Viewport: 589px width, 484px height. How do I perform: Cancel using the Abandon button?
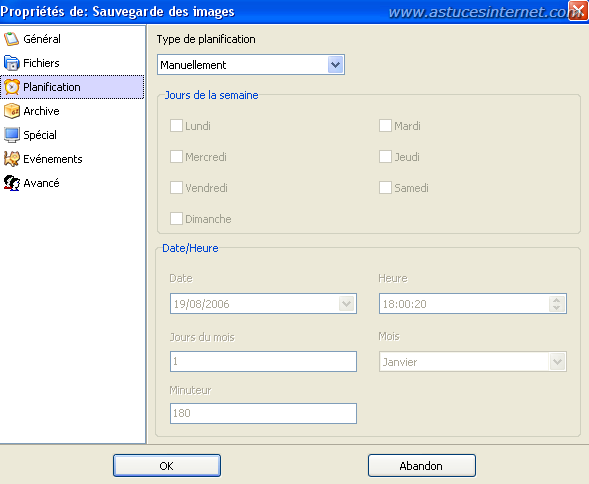(421, 466)
